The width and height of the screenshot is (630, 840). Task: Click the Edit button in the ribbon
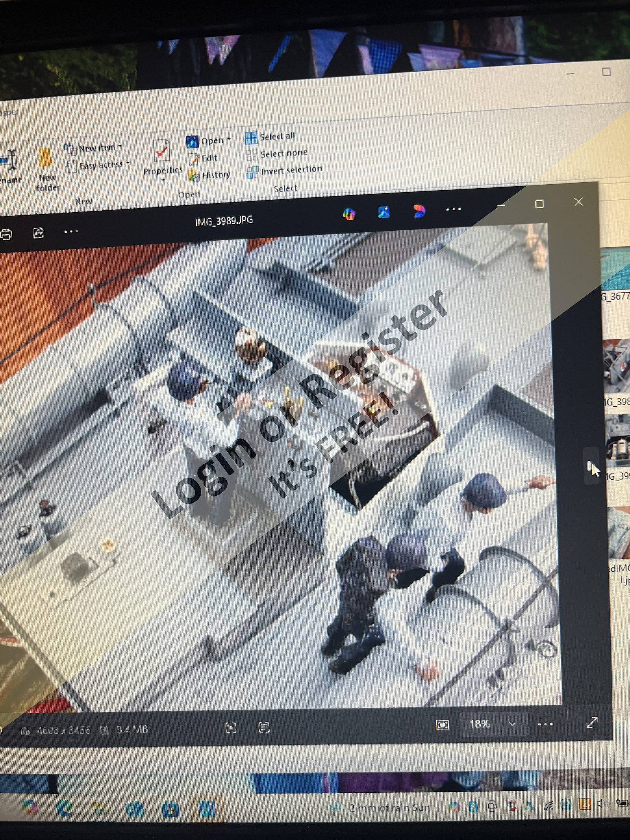tap(203, 158)
